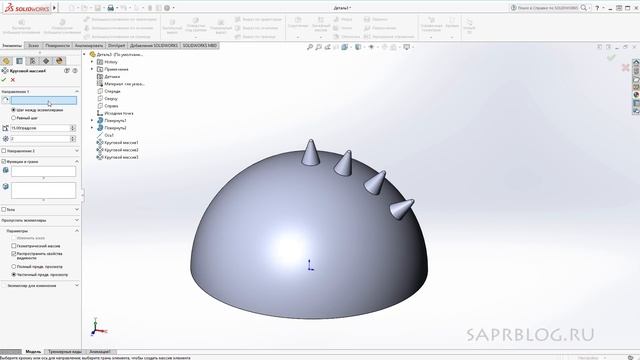Image resolution: width=640 pixels, height=360 pixels.
Task: Switch to the 'Добавления SOLIDWORKS' tab
Action: (x=154, y=46)
